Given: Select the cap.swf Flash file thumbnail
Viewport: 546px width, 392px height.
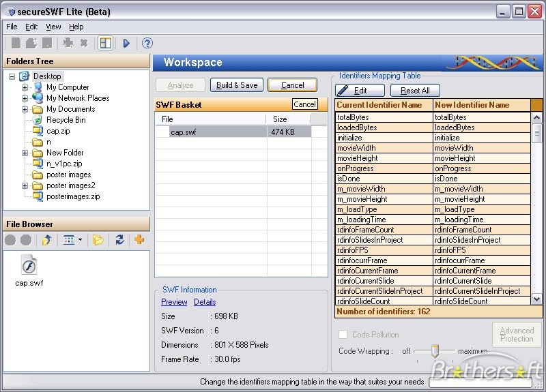Looking at the screenshot, I should [x=29, y=267].
